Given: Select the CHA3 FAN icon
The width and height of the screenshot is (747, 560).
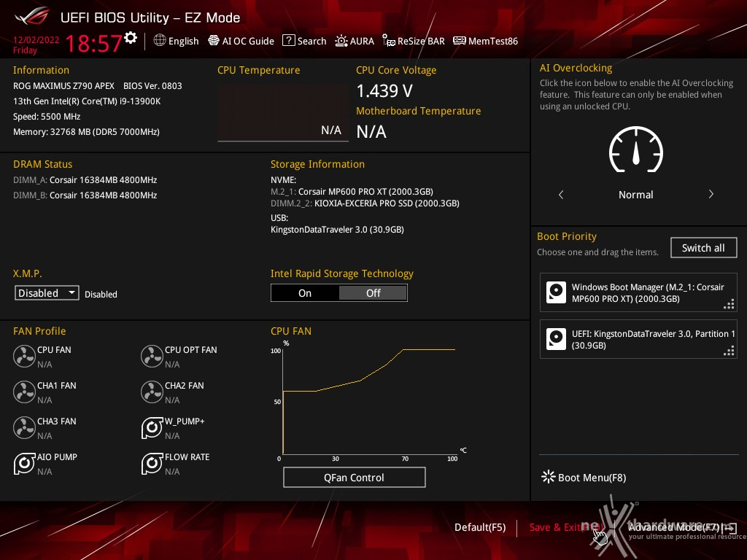Looking at the screenshot, I should pos(24,427).
